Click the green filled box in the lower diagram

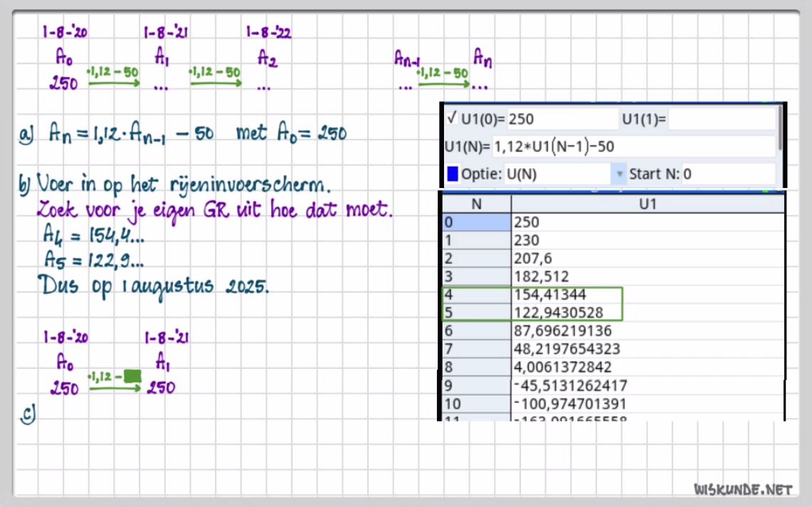132,377
